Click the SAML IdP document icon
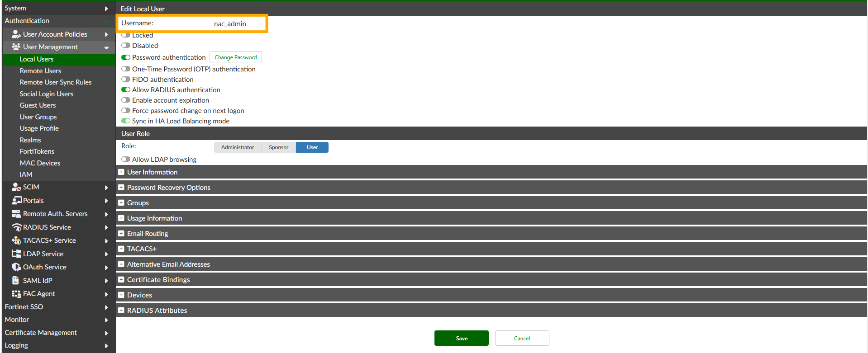Screen dimensions: 868x353 (x=15, y=280)
